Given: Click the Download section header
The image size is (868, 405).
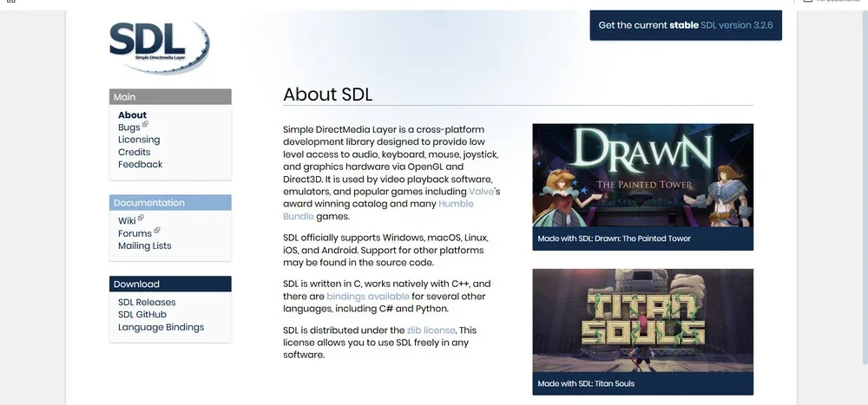Looking at the screenshot, I should click(170, 284).
